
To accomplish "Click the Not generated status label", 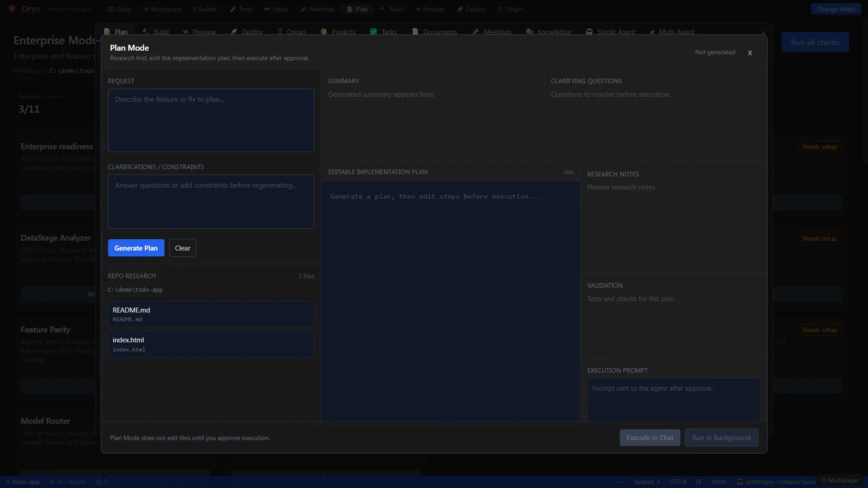I will pos(715,52).
